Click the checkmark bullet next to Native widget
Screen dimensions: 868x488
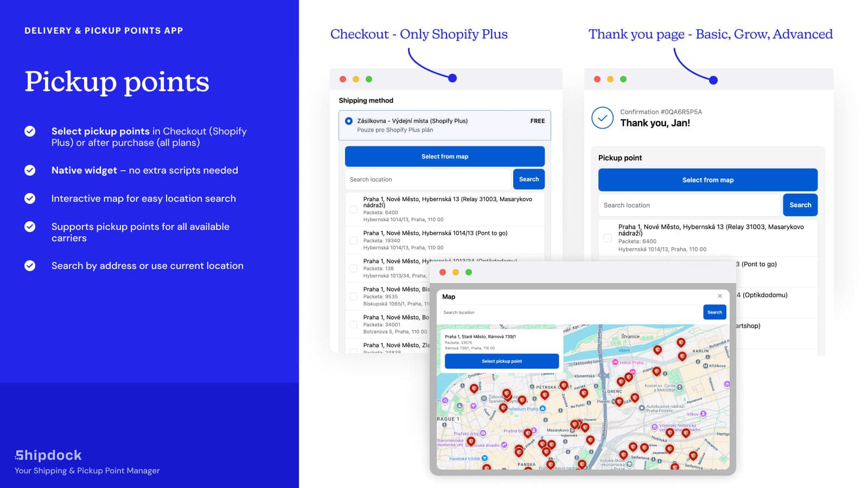(30, 170)
